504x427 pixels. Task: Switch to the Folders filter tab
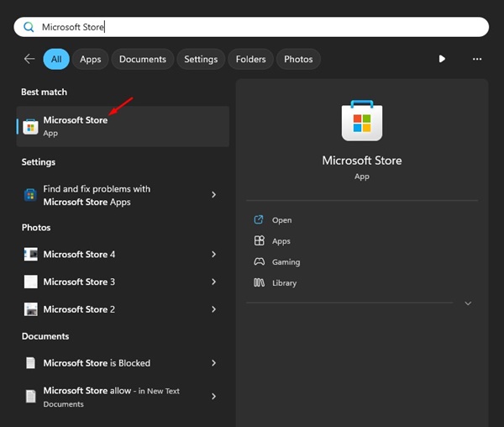pyautogui.click(x=250, y=59)
